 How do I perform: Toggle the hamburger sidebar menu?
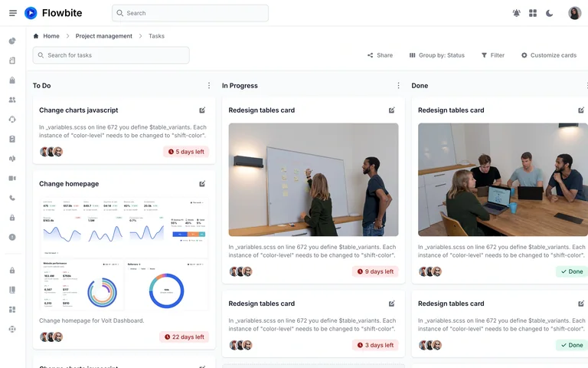pyautogui.click(x=13, y=13)
